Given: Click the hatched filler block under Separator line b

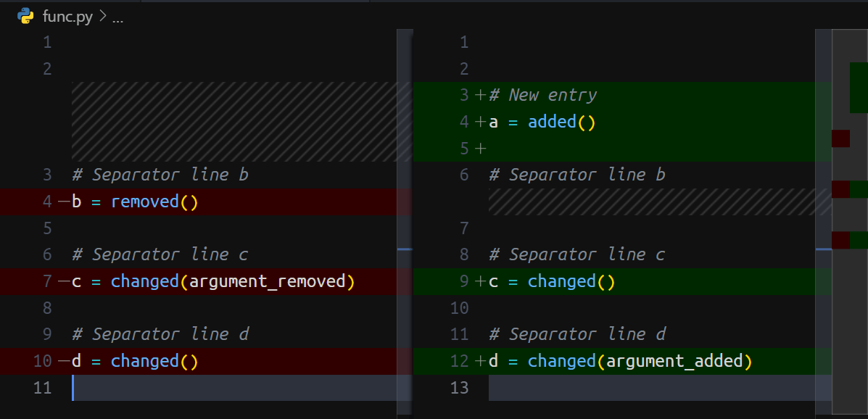Looking at the screenshot, I should (x=653, y=202).
